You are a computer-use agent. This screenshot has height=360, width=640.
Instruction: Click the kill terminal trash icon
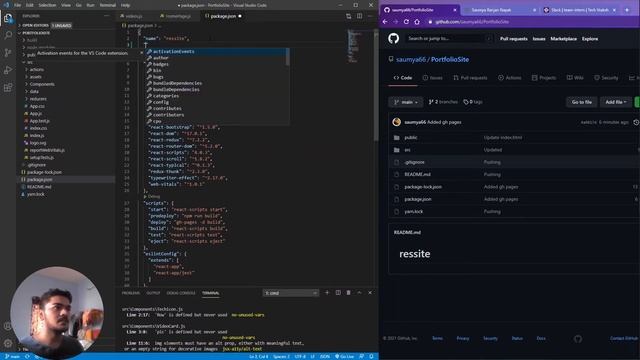tap(349, 293)
